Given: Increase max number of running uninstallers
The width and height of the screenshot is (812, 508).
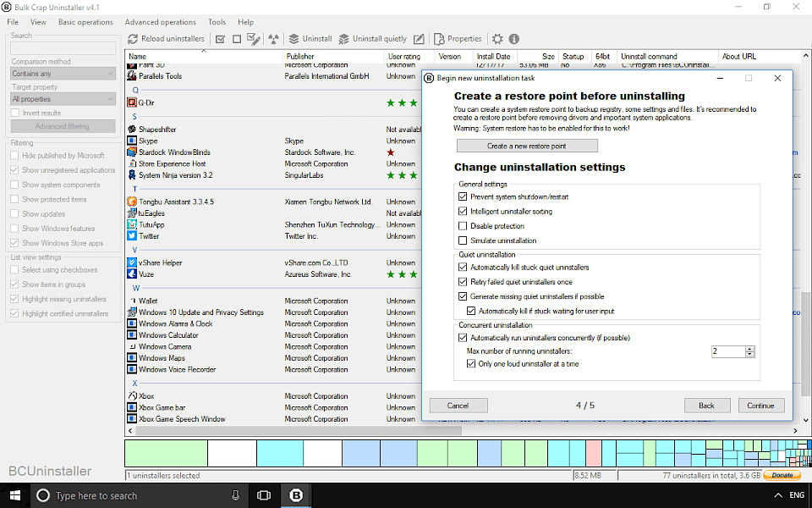Looking at the screenshot, I should tap(750, 348).
